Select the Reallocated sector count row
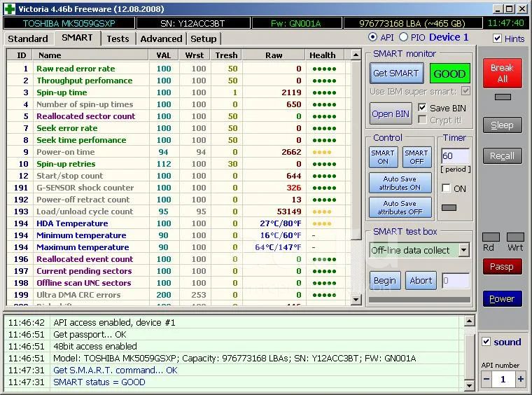The height and width of the screenshot is (395, 532). [178, 116]
